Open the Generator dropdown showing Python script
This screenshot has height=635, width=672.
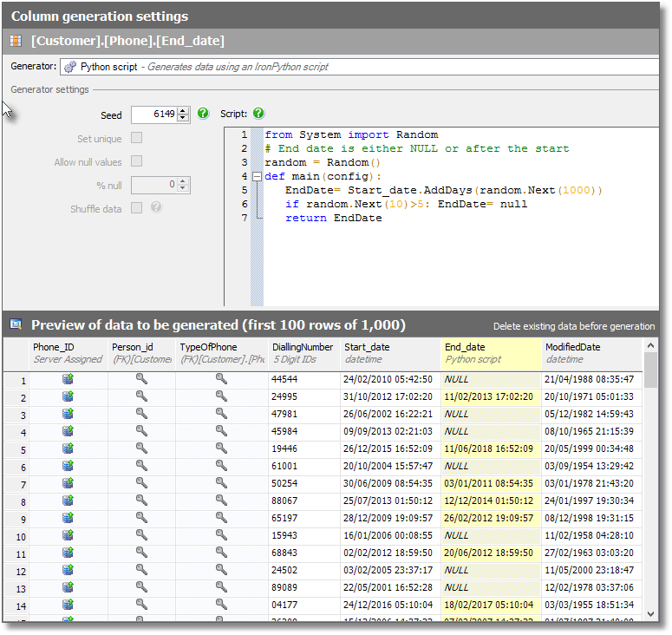click(x=359, y=67)
